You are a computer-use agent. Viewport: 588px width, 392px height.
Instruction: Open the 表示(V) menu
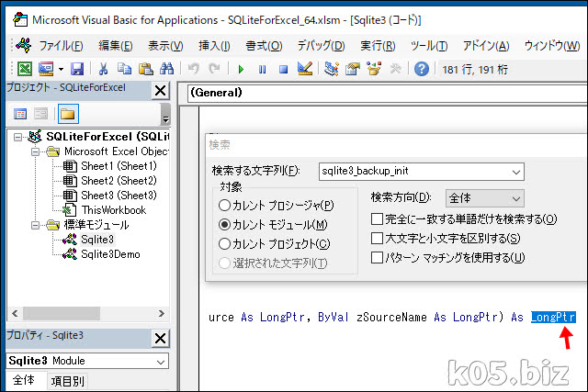click(165, 46)
